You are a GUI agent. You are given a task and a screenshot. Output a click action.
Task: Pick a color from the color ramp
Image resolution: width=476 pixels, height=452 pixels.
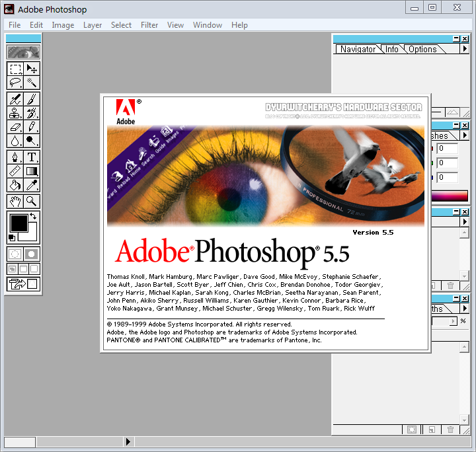pyautogui.click(x=450, y=196)
